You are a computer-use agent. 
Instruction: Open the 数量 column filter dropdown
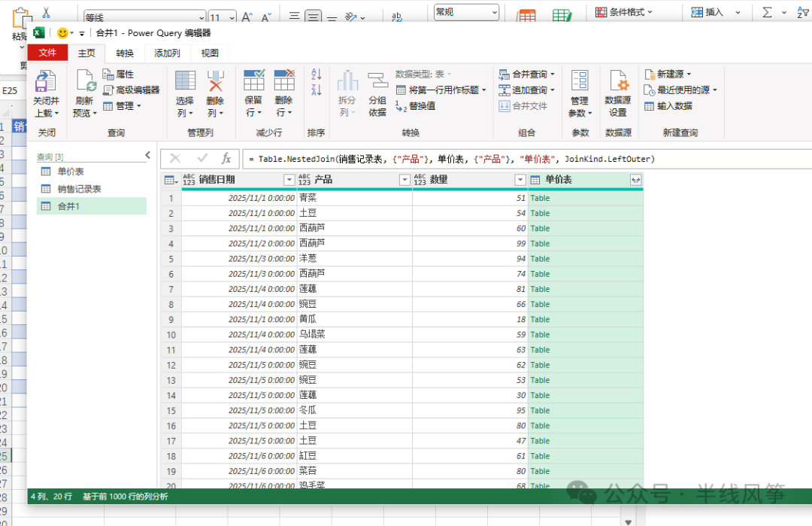point(520,180)
